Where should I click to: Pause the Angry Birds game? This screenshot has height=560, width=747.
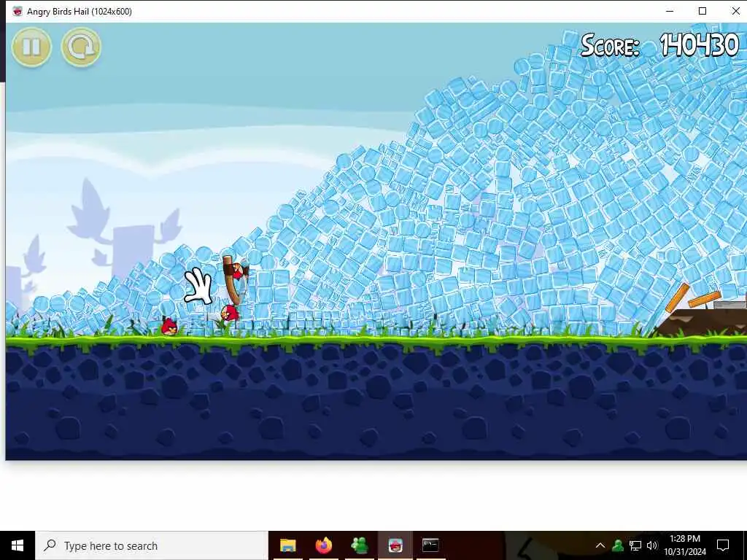coord(31,47)
